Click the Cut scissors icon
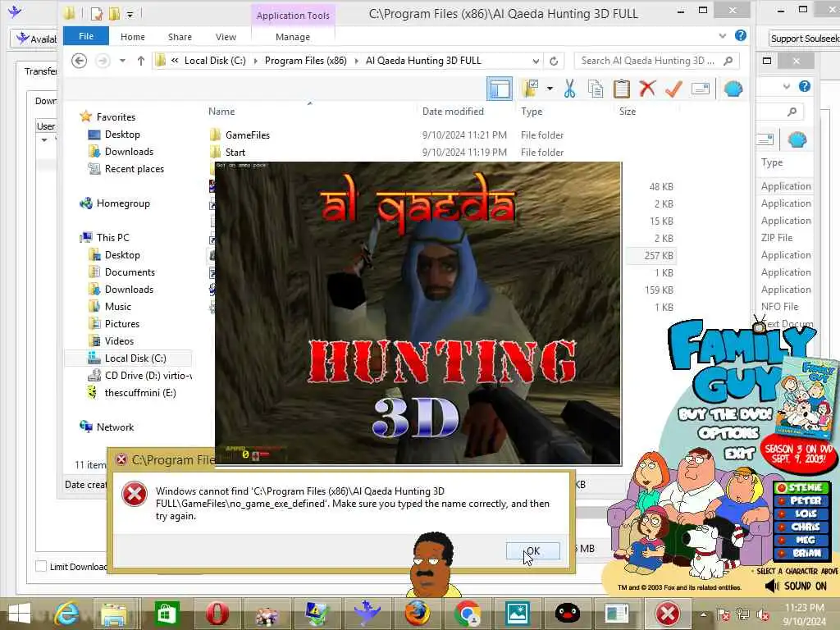 [x=569, y=89]
